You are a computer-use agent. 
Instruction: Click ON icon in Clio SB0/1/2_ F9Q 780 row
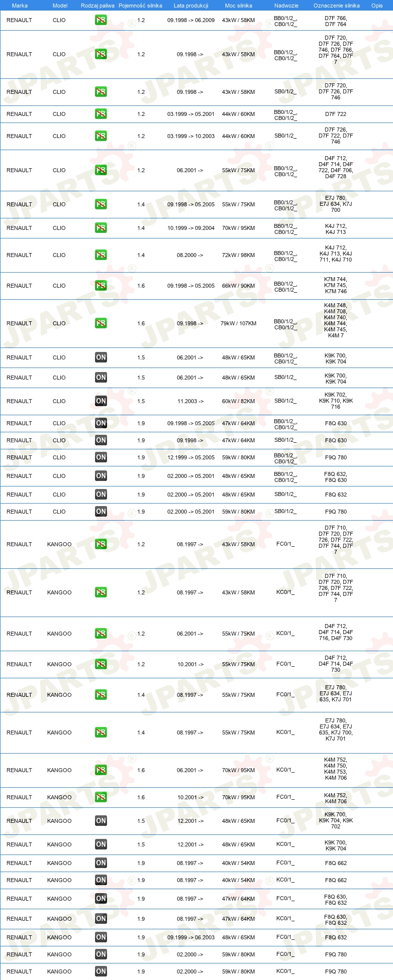[x=101, y=512]
